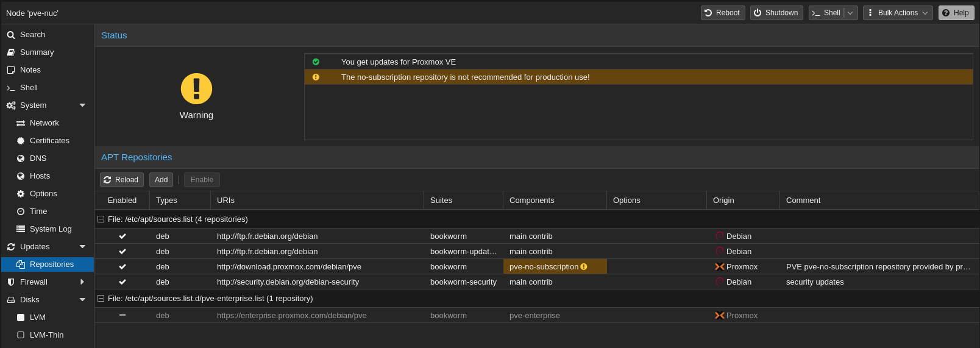
Task: Open the Bulk Actions dropdown
Action: coord(898,13)
